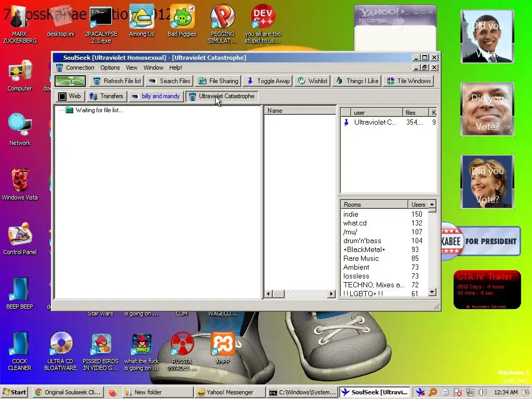Click Refresh File list button
The width and height of the screenshot is (532, 399).
click(x=117, y=81)
